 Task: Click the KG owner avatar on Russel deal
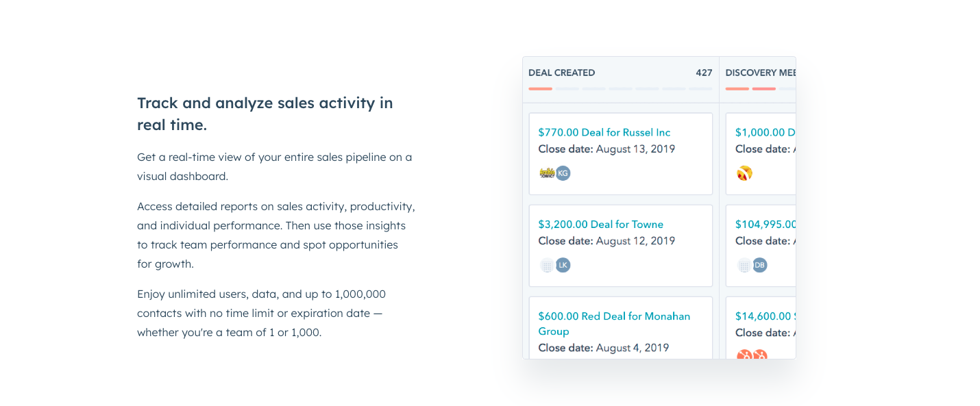click(563, 173)
